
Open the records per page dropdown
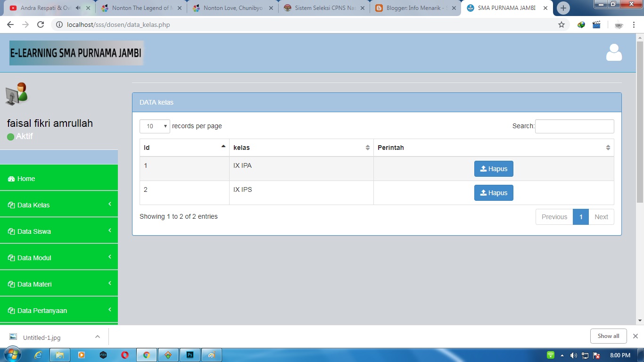[155, 126]
